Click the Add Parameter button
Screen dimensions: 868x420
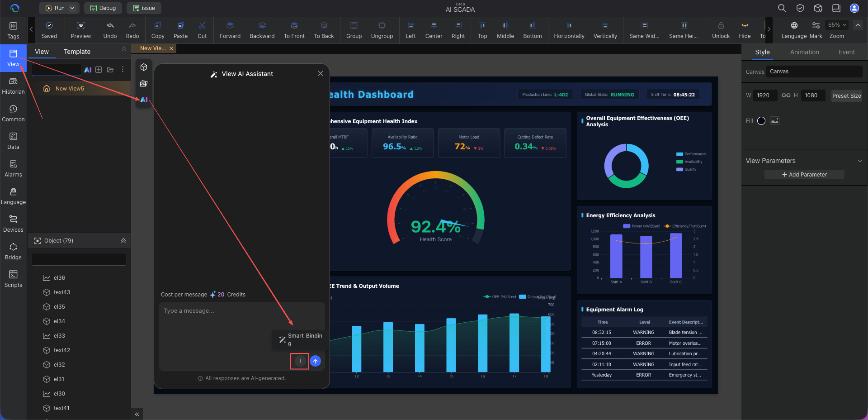click(x=804, y=174)
